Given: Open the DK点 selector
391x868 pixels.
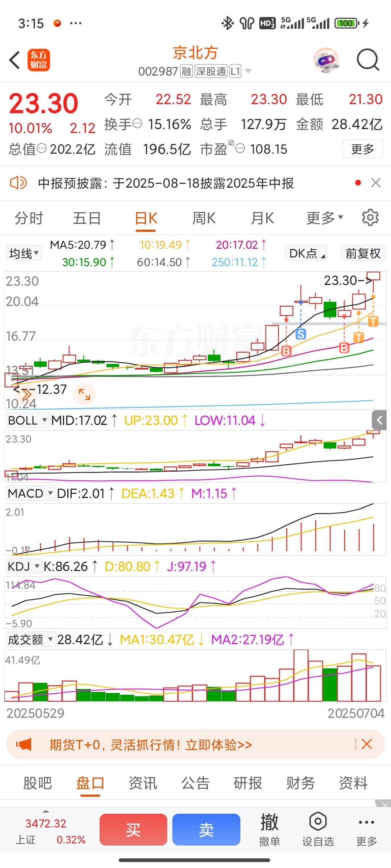Looking at the screenshot, I should pyautogui.click(x=306, y=253).
